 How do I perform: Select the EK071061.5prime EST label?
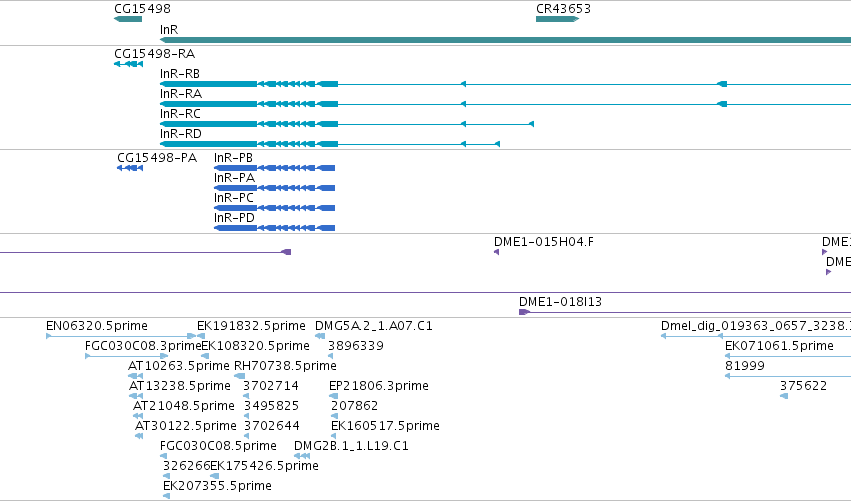(x=779, y=346)
